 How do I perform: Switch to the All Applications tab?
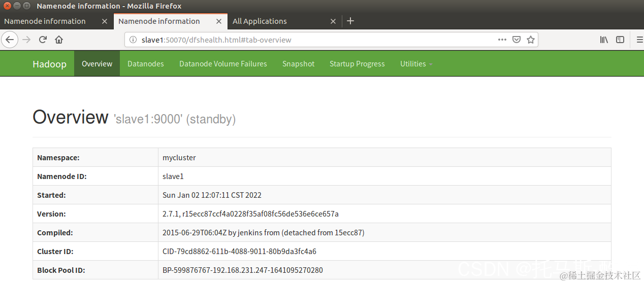click(x=284, y=21)
